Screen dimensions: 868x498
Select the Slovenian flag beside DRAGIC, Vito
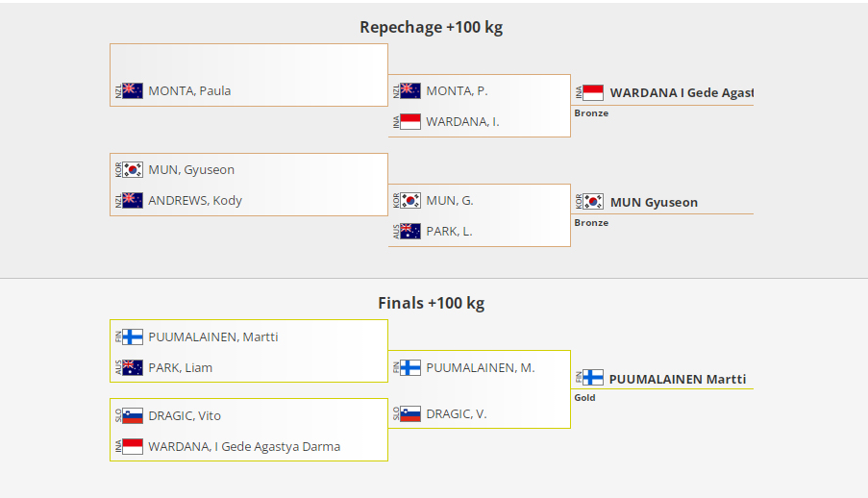(x=133, y=416)
